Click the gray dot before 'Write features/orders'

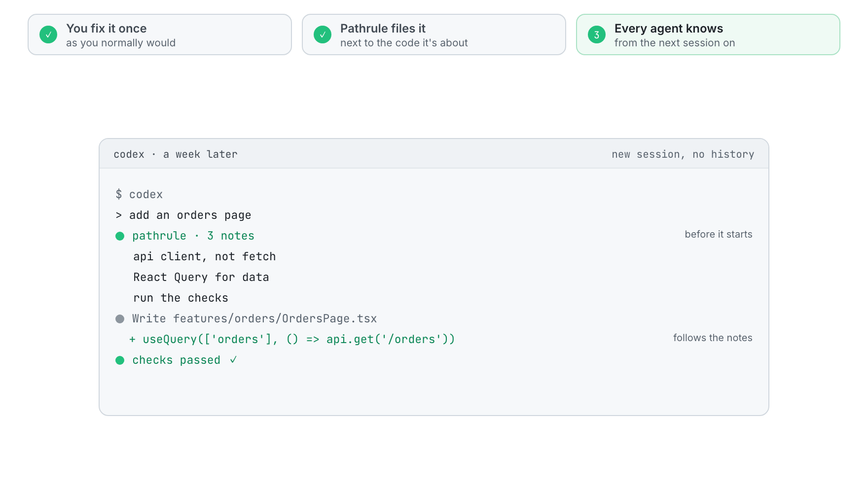[120, 319]
